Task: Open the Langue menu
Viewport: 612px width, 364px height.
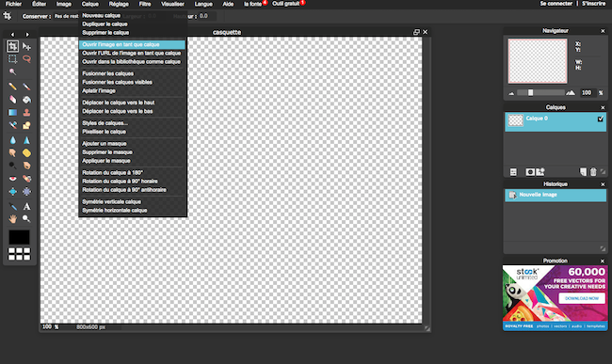Action: [x=203, y=4]
